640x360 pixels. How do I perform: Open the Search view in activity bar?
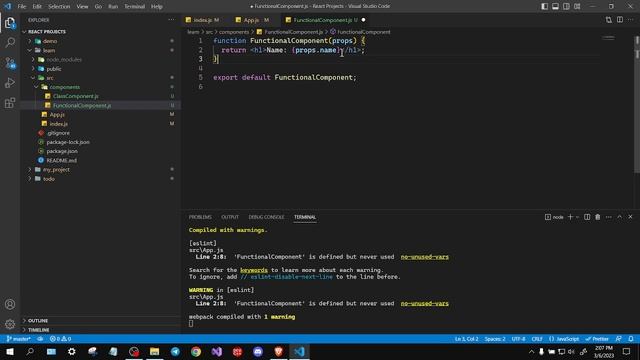(10, 42)
